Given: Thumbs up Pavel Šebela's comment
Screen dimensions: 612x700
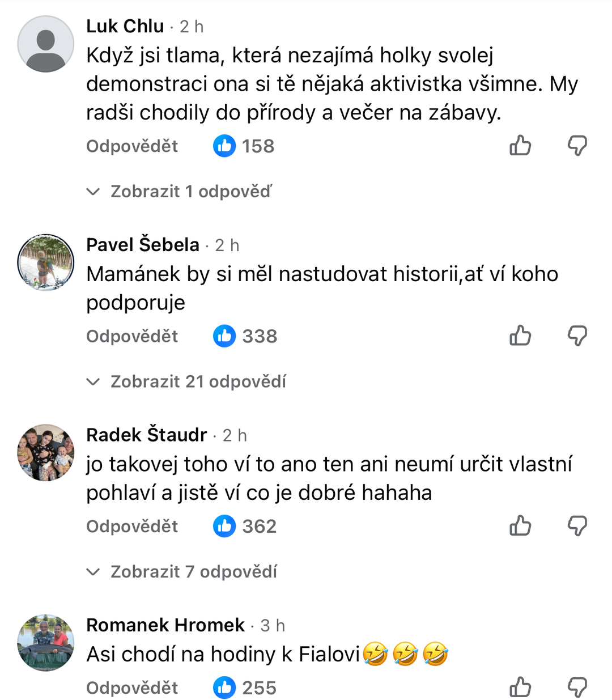Looking at the screenshot, I should click(520, 336).
